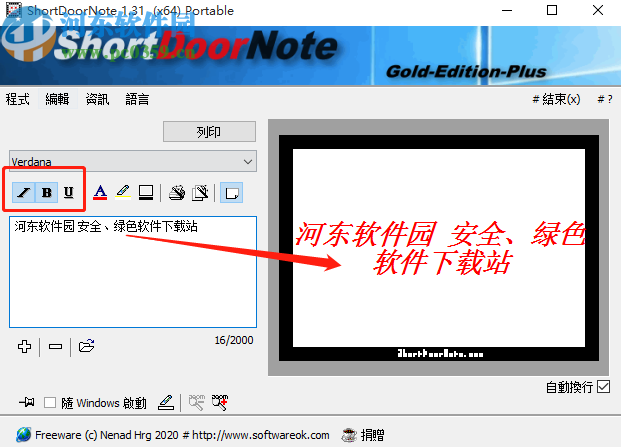621x447 pixels.
Task: Remove note with the minus icon
Action: click(x=55, y=346)
